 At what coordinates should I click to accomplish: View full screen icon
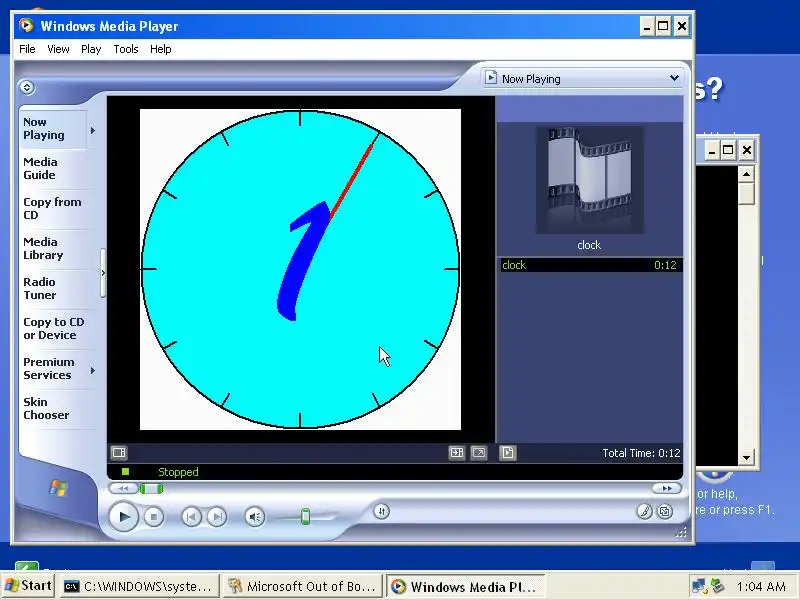[479, 453]
